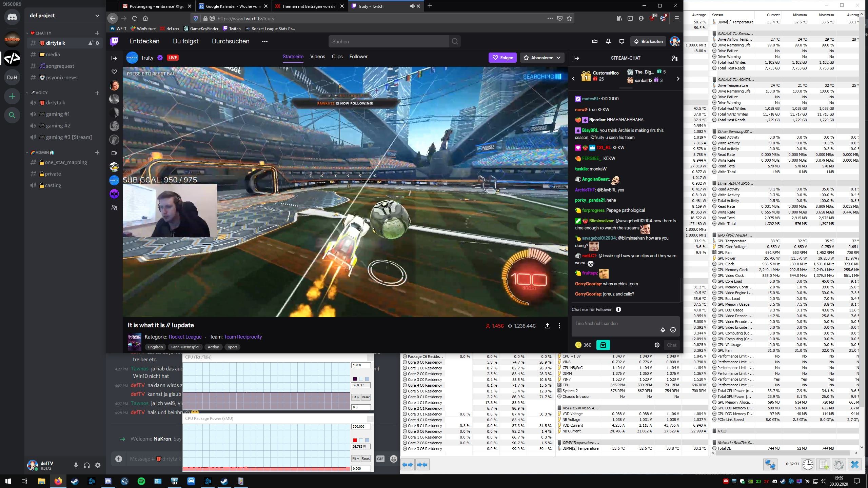The width and height of the screenshot is (868, 488).
Task: Open the Rocket League category link
Action: coord(185,337)
